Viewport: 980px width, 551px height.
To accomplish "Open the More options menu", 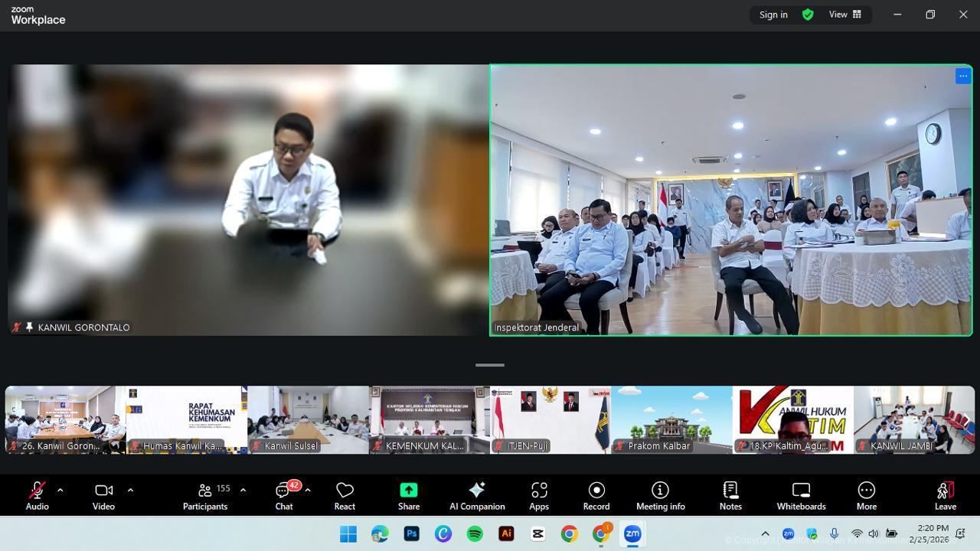I will tap(866, 495).
